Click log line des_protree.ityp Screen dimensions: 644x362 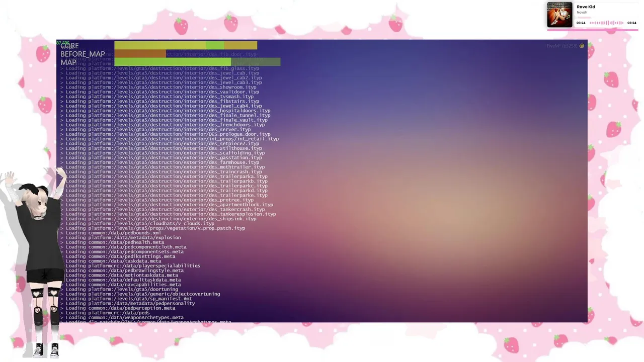point(157,200)
